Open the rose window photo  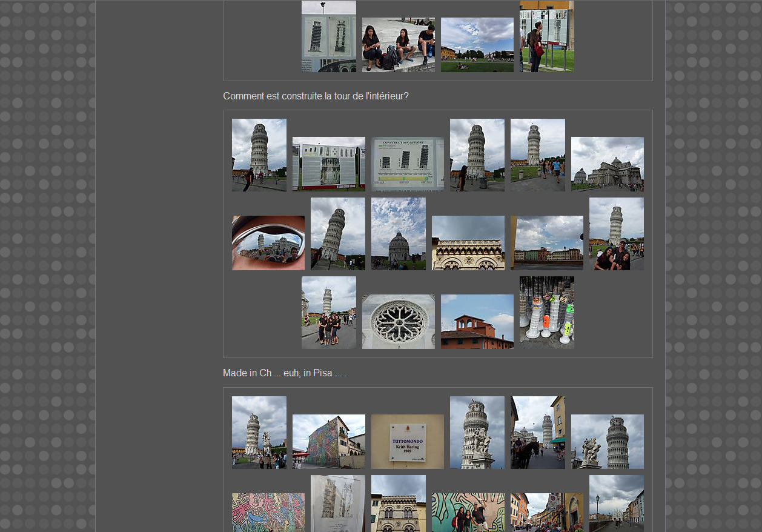398,321
